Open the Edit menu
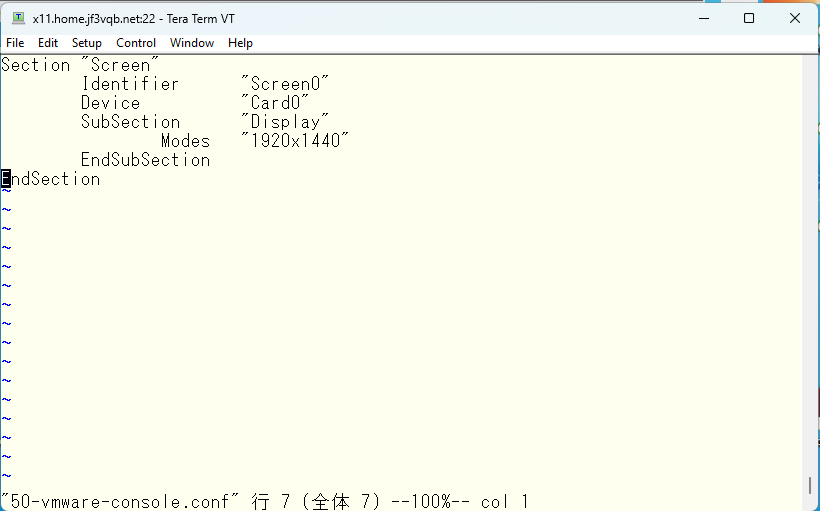Screen dimensions: 820x511 (48, 43)
